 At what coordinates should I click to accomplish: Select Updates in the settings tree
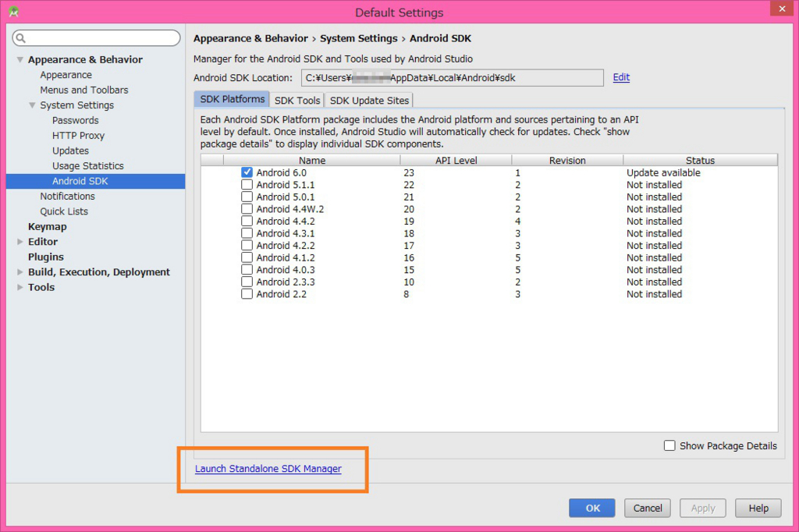tap(70, 151)
